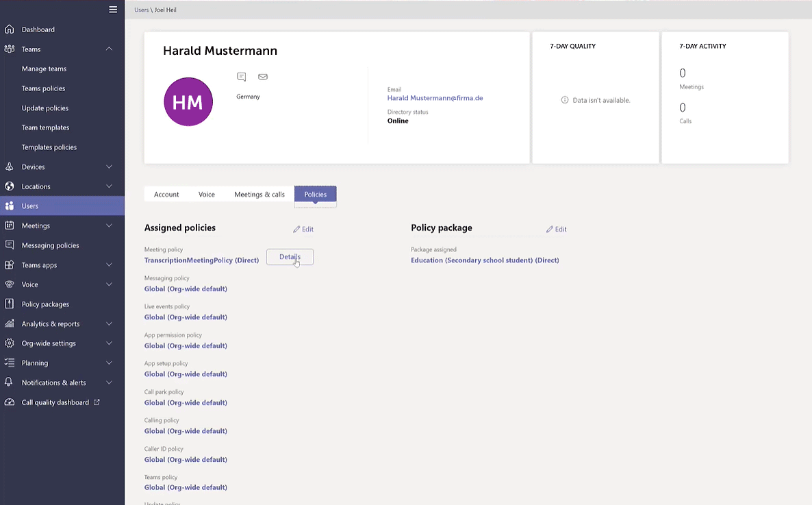Click the Policy packages icon
The height and width of the screenshot is (505, 812).
pyautogui.click(x=10, y=304)
